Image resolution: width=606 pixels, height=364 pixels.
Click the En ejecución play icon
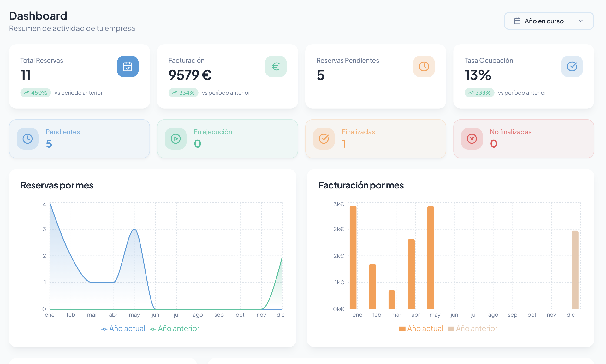175,139
